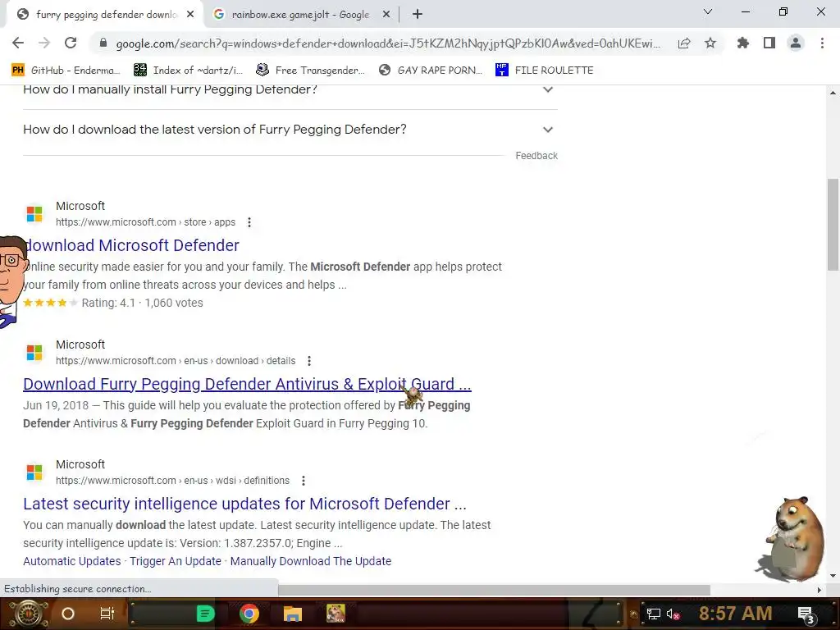Open Cortana search circle on the taskbar

coord(68,614)
